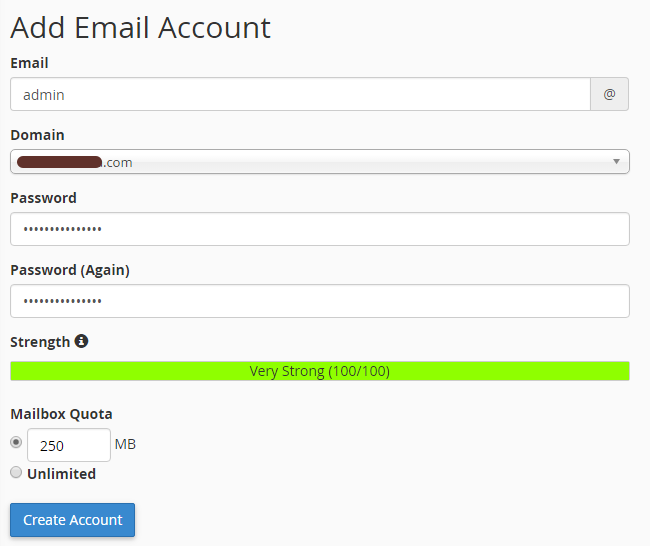Image resolution: width=650 pixels, height=546 pixels.
Task: Click the Add Email Account heading
Action: click(140, 27)
